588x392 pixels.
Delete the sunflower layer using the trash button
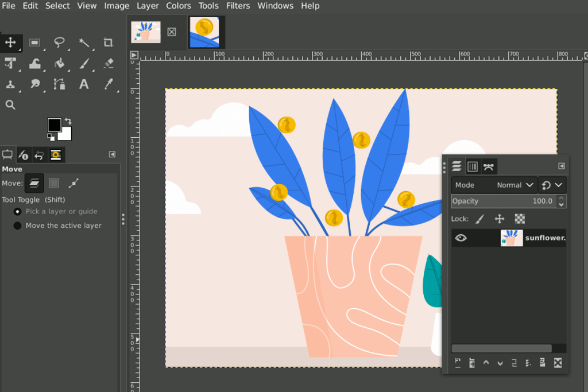558,363
